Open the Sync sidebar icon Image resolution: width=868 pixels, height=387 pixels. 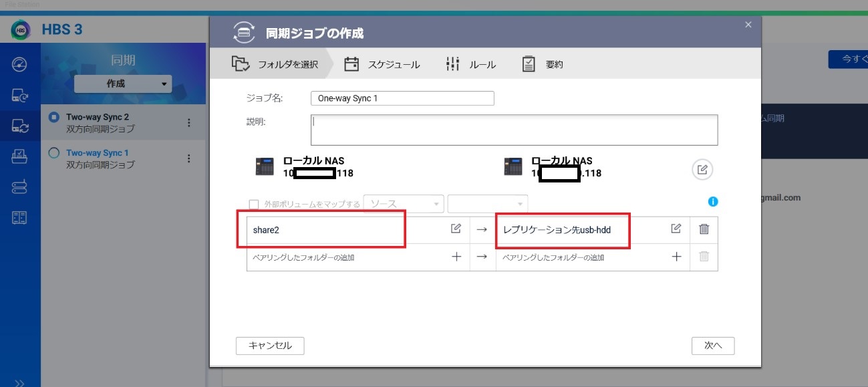click(x=19, y=126)
